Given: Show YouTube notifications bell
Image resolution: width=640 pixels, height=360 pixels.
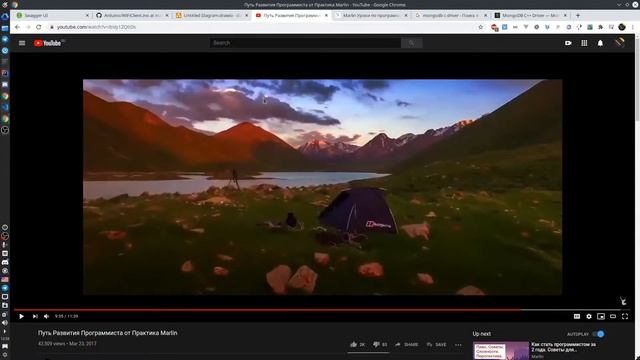Looking at the screenshot, I should coord(600,43).
